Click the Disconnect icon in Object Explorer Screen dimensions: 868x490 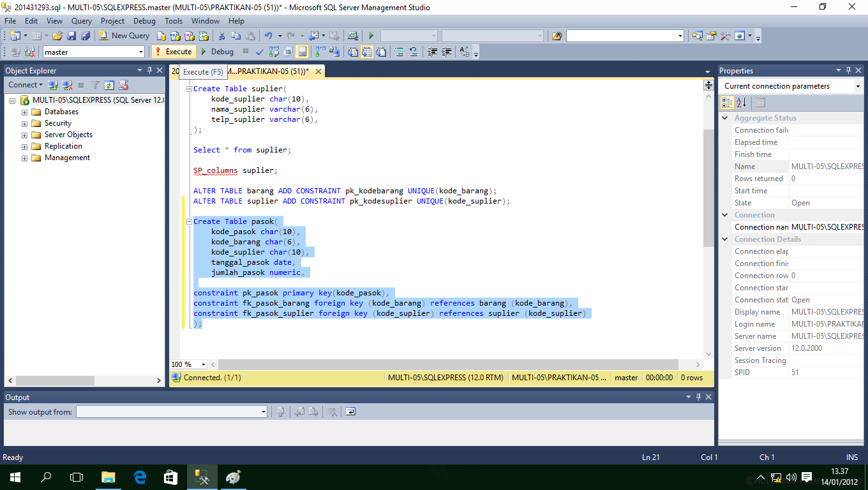[67, 85]
